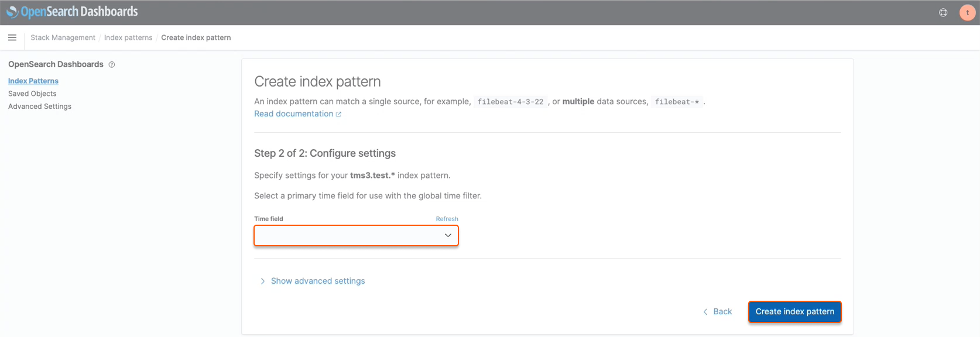Viewport: 980px width, 337px height.
Task: Open the hamburger navigation menu
Action: coord(12,37)
